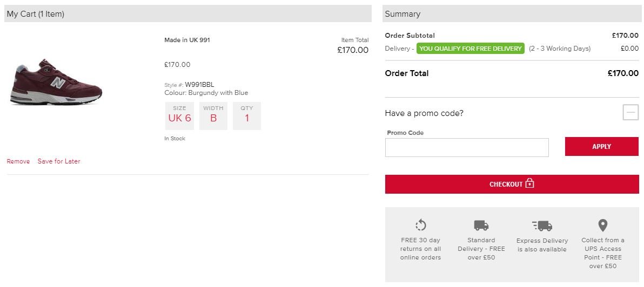Click inside the Promo Code text field
Image resolution: width=644 pixels, height=287 pixels.
click(467, 147)
